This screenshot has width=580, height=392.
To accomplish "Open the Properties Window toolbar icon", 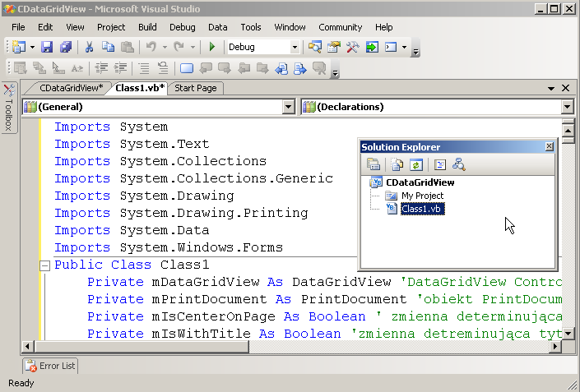I will coord(334,47).
